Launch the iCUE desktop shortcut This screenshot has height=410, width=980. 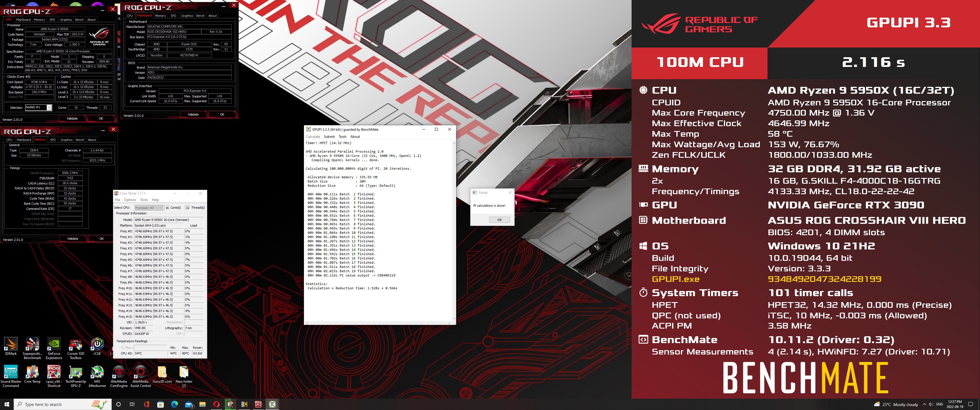97,347
